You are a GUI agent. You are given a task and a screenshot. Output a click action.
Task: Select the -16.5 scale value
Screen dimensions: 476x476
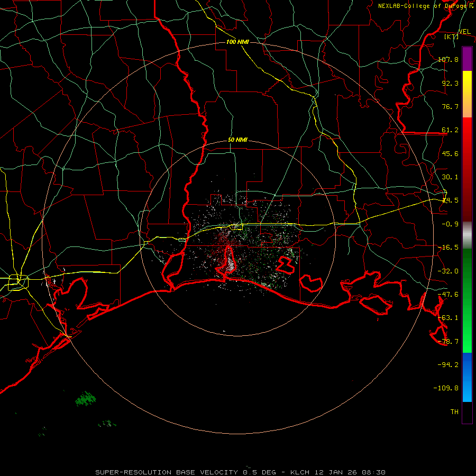(448, 248)
